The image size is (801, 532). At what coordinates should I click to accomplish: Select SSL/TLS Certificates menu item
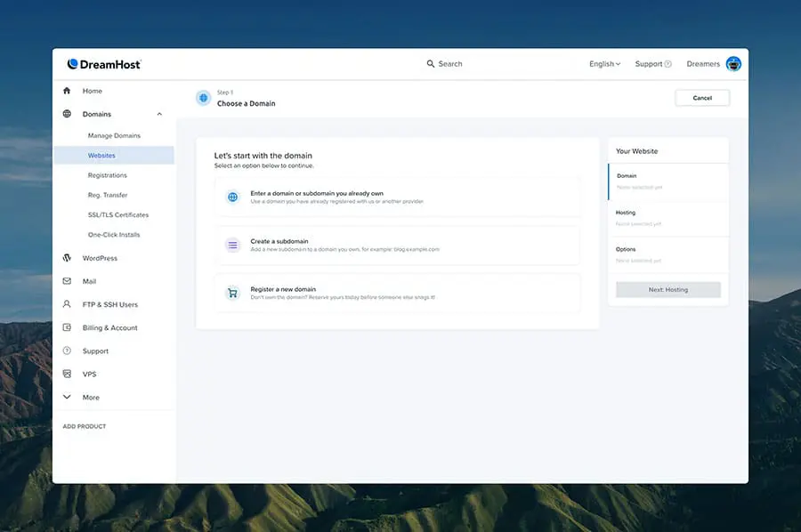click(x=118, y=215)
